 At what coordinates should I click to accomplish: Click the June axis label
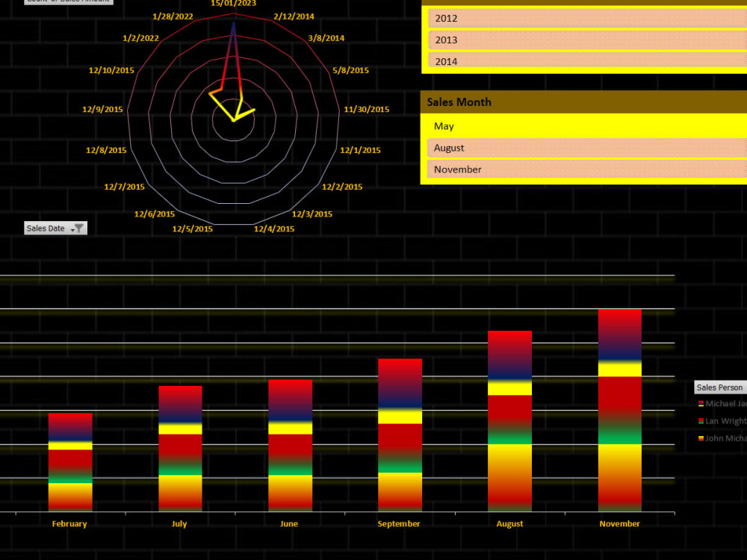click(288, 524)
